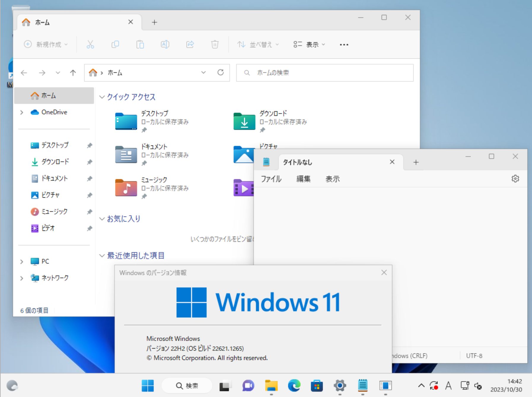Click the more options ellipsis in Explorer toolbar
The height and width of the screenshot is (397, 532).
pyautogui.click(x=344, y=45)
